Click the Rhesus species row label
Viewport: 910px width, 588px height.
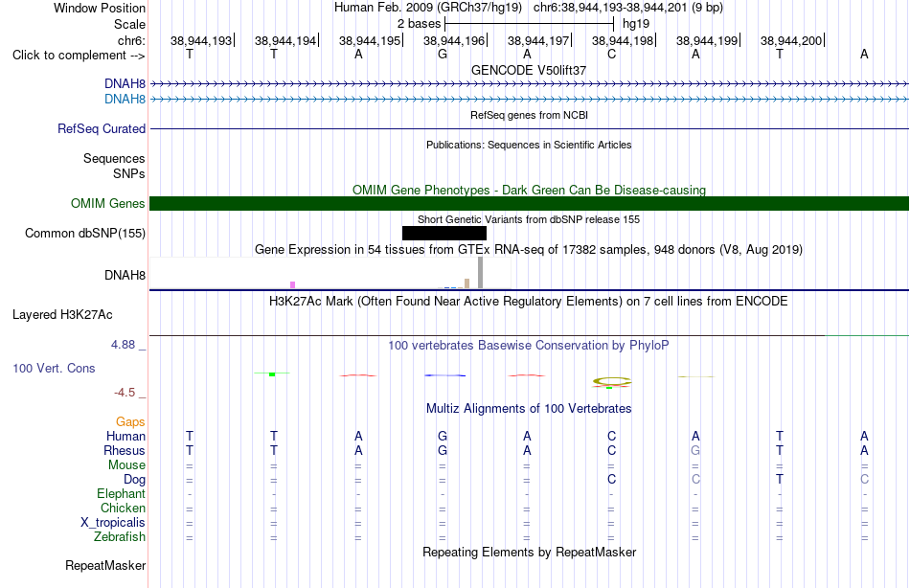point(125,451)
